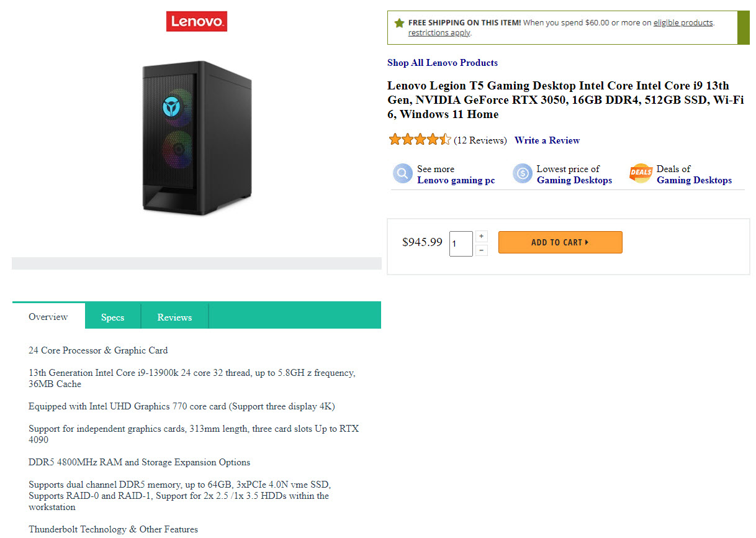756x538 pixels.
Task: Click the magnifier See more icon
Action: pos(402,173)
